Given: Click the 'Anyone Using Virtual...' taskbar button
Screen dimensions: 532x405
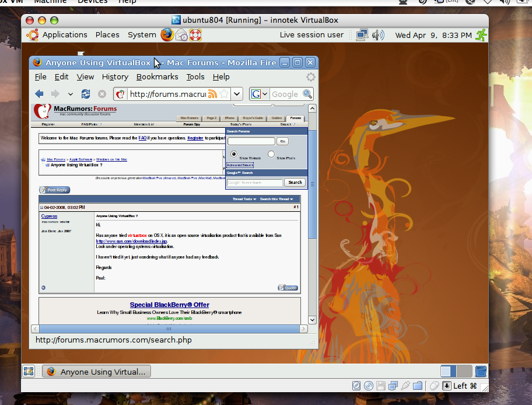Looking at the screenshot, I should tap(97, 371).
